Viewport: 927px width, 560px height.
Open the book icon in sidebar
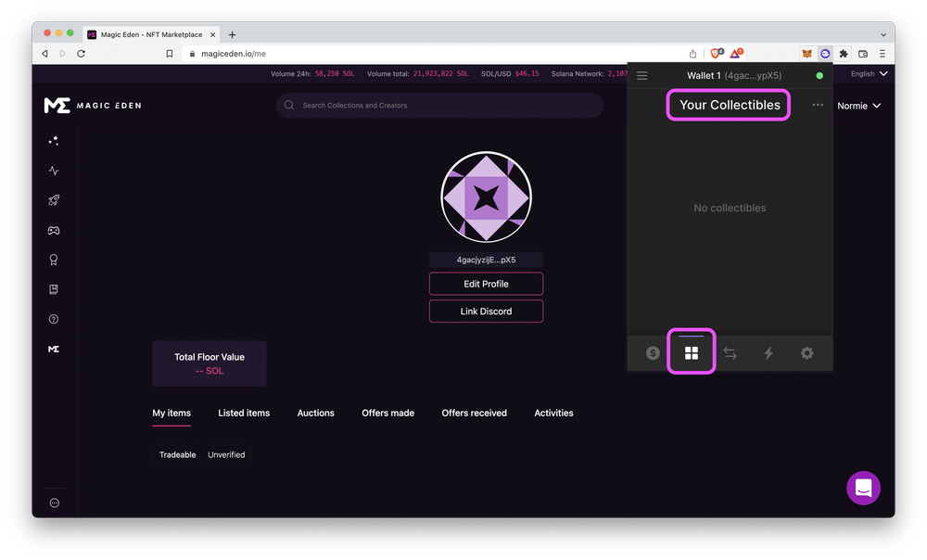[x=54, y=289]
